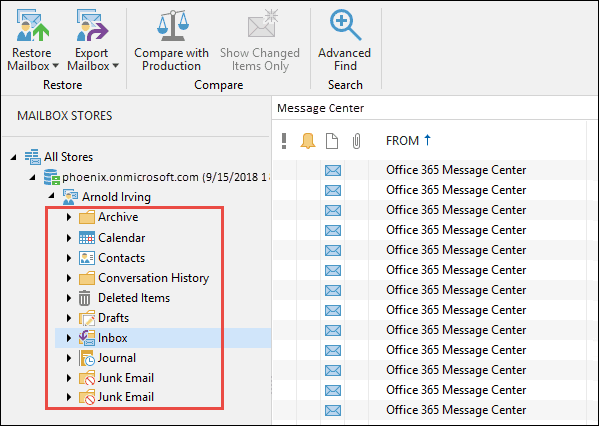Select the Journal folder label
Image resolution: width=599 pixels, height=426 pixels.
(117, 358)
